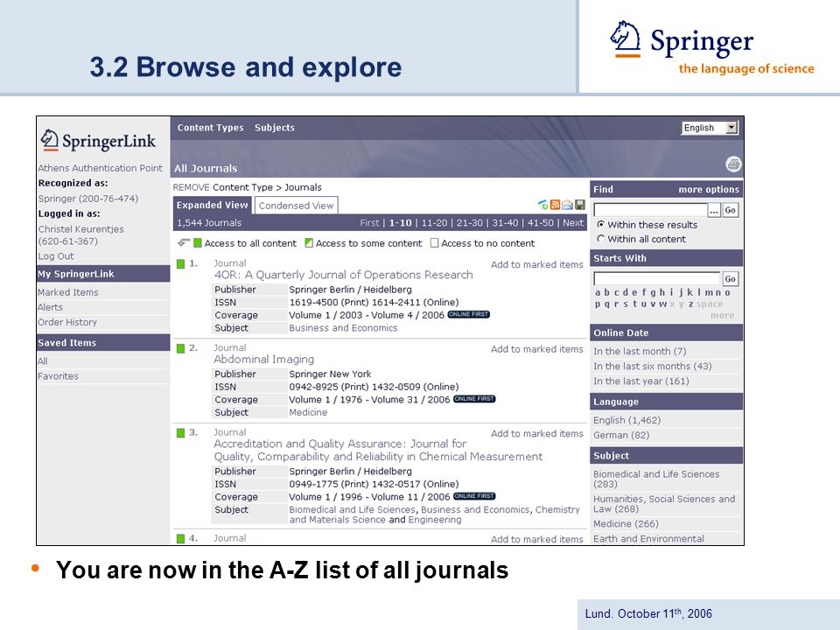The width and height of the screenshot is (840, 630).
Task: Click green access square for journal 3
Action: click(180, 433)
